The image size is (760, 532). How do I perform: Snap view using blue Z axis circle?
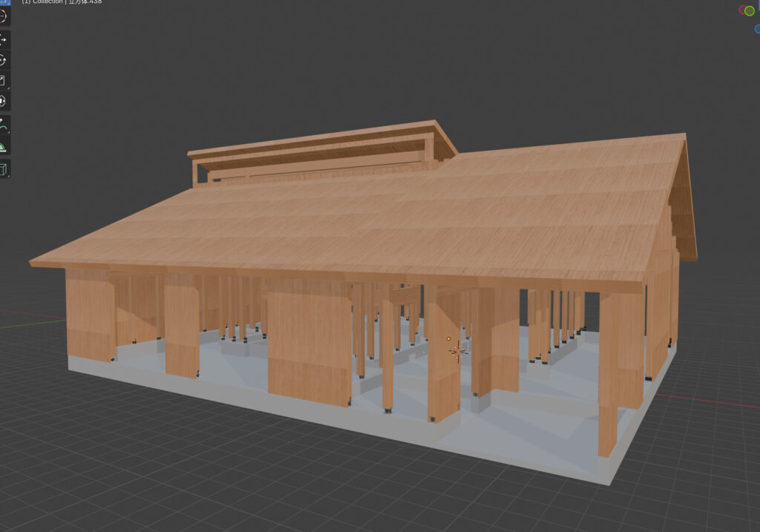pos(757,30)
